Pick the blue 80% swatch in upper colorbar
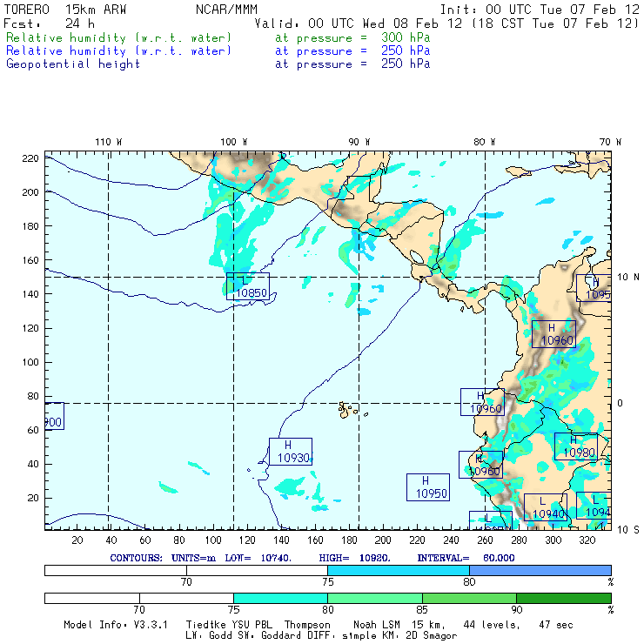The image size is (644, 644). click(540, 569)
